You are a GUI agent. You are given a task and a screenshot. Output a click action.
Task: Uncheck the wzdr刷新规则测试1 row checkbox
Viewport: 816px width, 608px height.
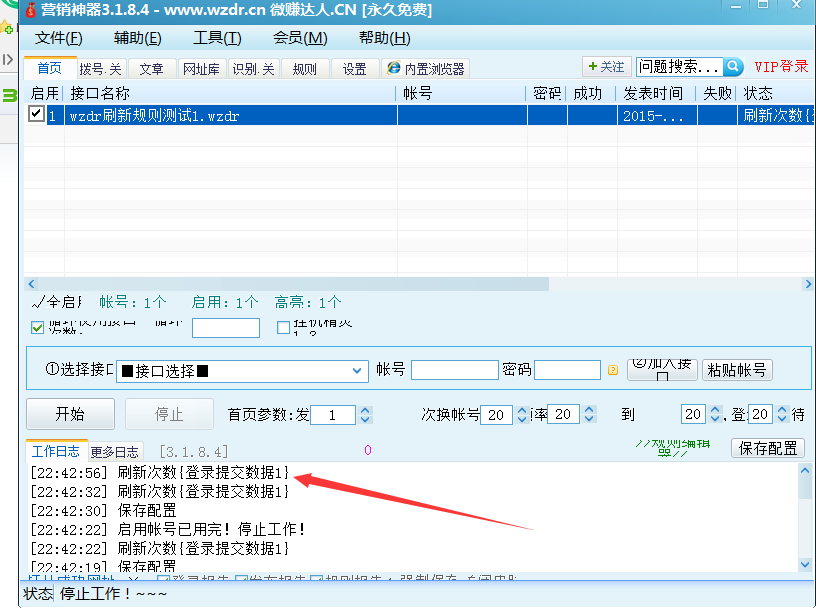click(x=36, y=115)
